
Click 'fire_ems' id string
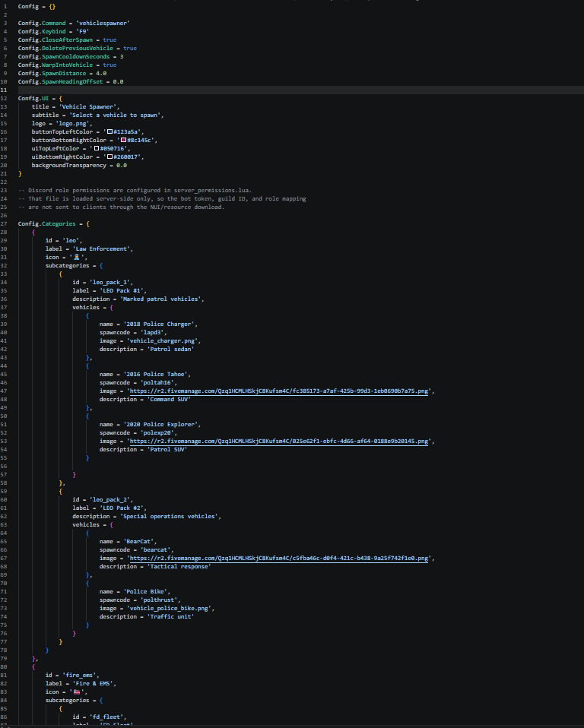(79, 675)
